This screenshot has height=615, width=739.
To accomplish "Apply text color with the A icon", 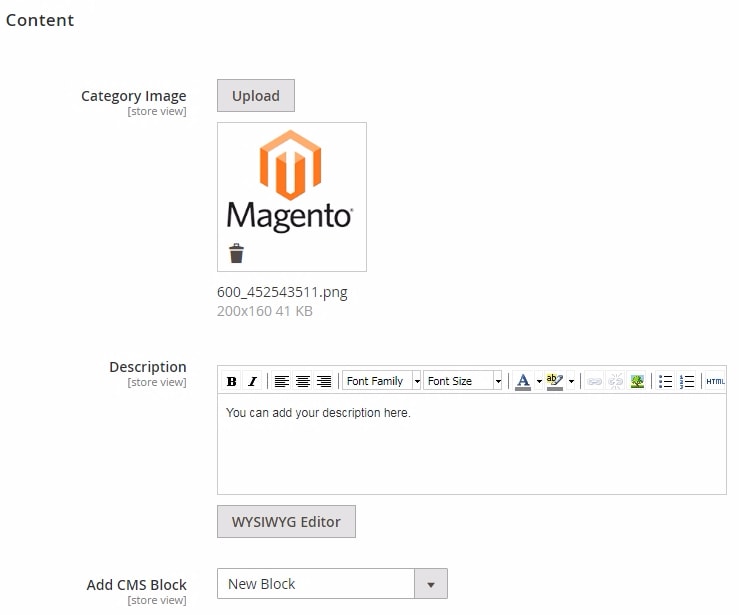I will pos(523,381).
